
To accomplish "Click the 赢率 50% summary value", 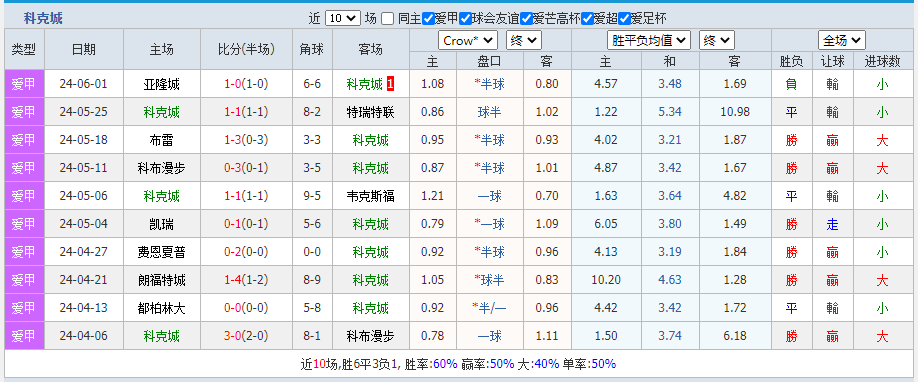I will [502, 364].
